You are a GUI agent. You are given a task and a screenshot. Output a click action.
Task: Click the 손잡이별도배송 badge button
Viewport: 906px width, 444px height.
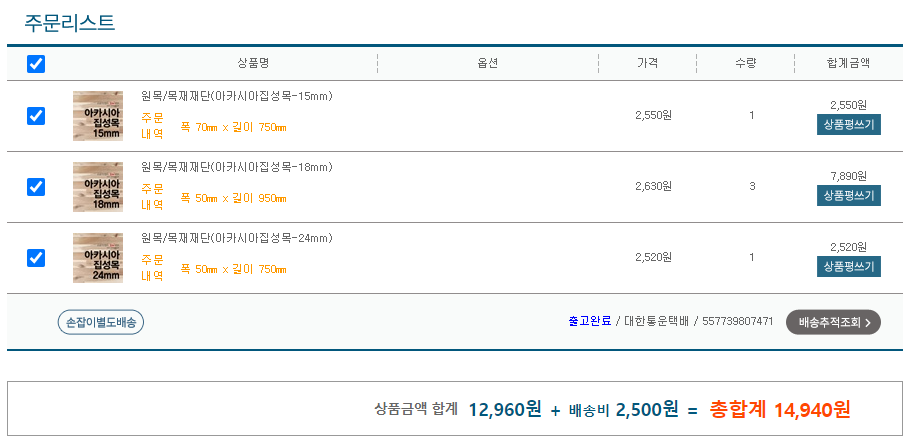(x=101, y=322)
